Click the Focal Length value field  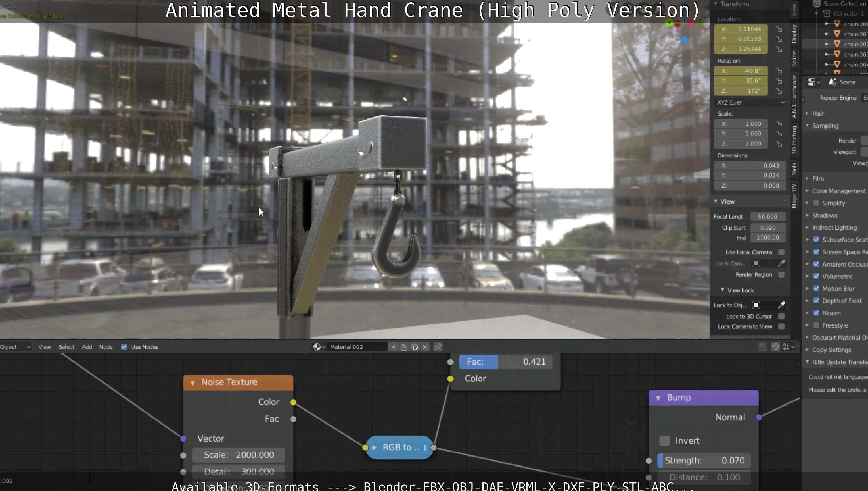pos(768,217)
